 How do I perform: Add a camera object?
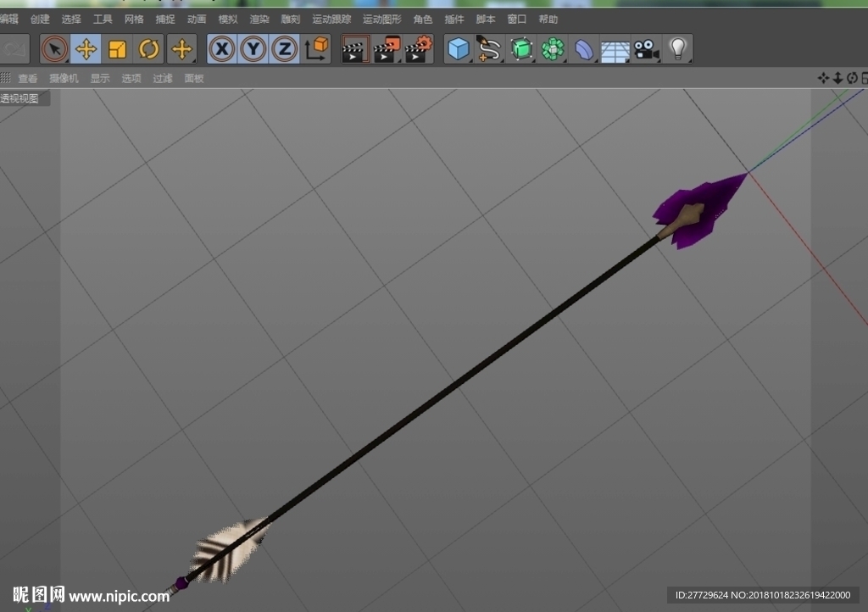click(646, 49)
